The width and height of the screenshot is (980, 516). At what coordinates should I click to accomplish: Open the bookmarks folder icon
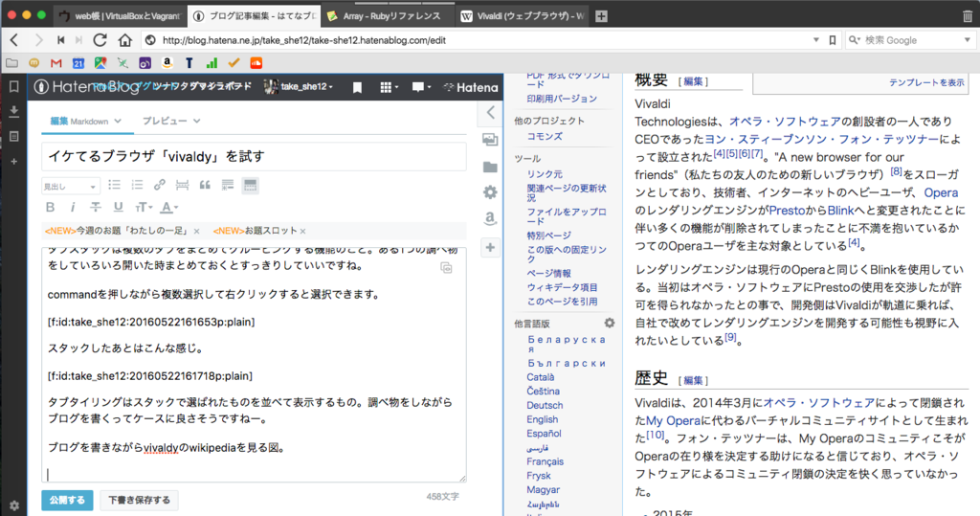11,63
